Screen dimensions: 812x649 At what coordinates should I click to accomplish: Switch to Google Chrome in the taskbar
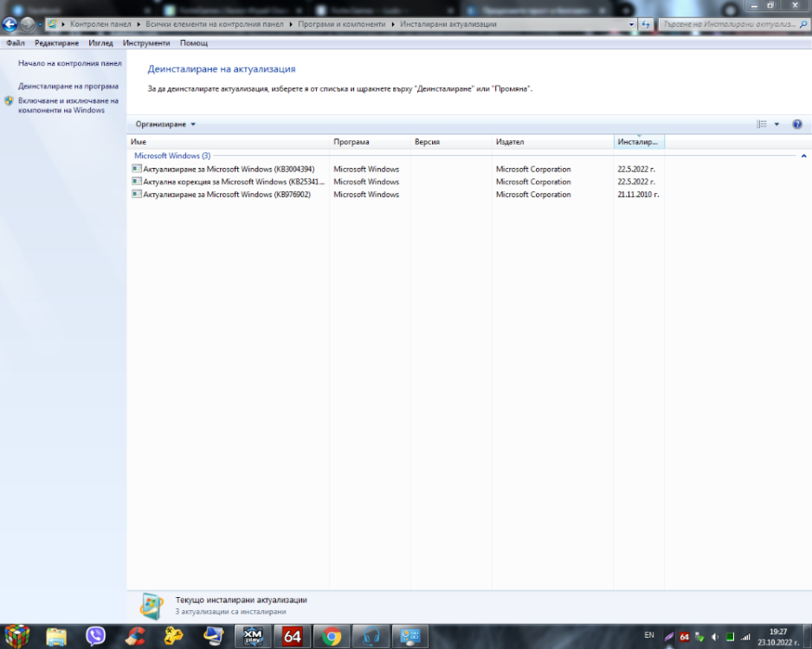click(x=332, y=637)
